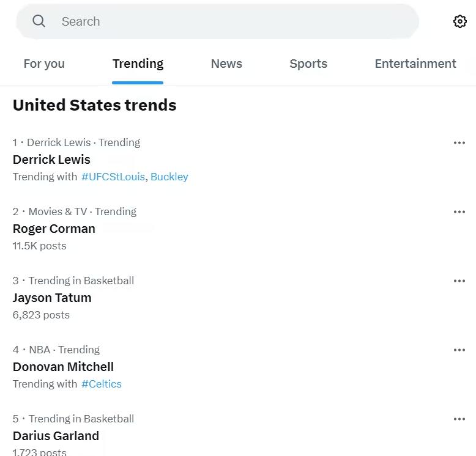The width and height of the screenshot is (476, 456).
Task: Open more options for Jayson Tatum trend
Action: [x=459, y=281]
